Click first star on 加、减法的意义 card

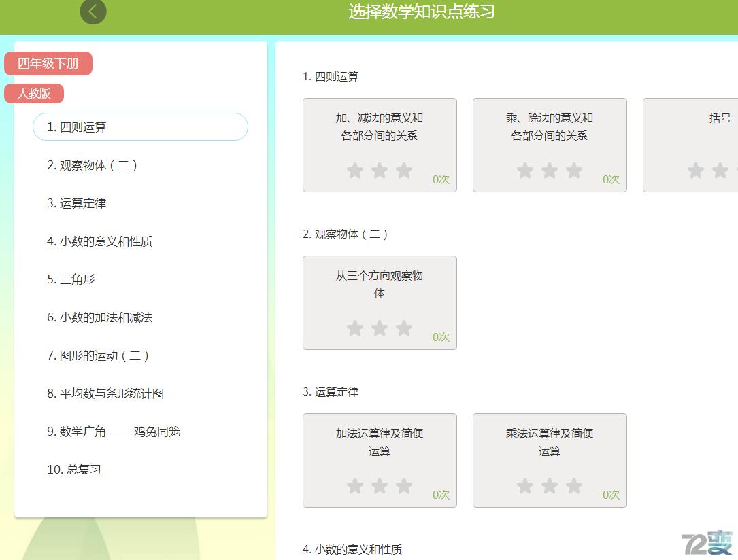click(355, 171)
